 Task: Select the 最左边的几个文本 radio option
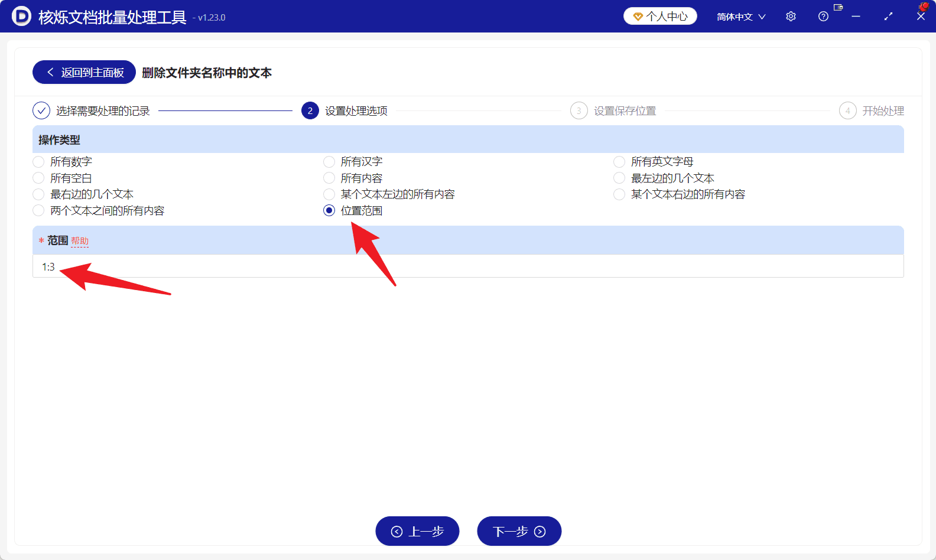pyautogui.click(x=619, y=178)
